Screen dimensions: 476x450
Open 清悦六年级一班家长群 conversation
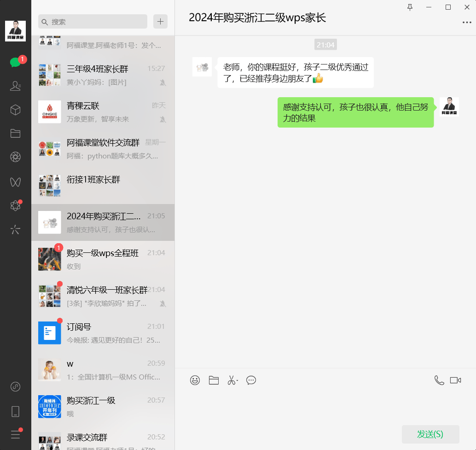click(103, 296)
